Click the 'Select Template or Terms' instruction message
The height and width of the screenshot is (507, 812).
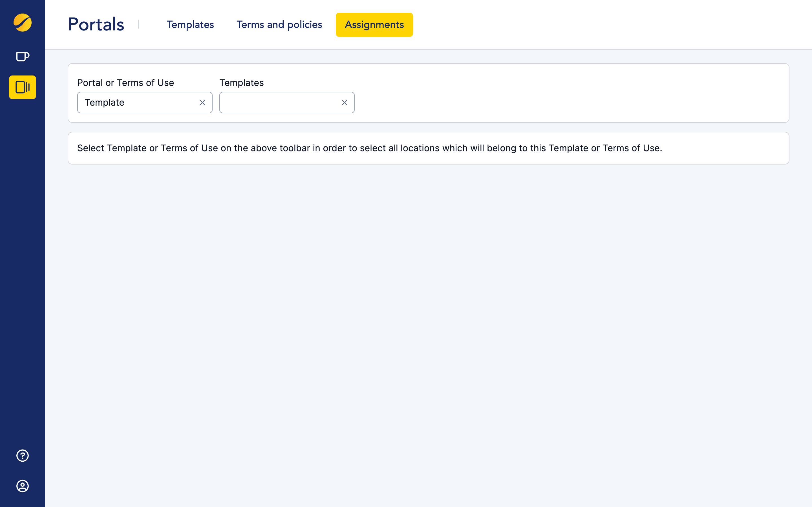point(369,148)
